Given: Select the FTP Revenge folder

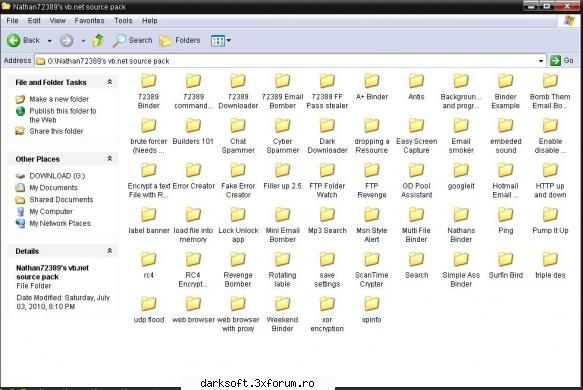Looking at the screenshot, I should coord(372,181).
